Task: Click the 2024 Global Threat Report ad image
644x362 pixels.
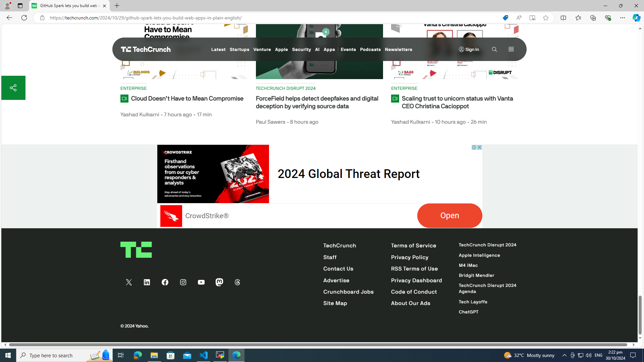Action: click(x=213, y=174)
